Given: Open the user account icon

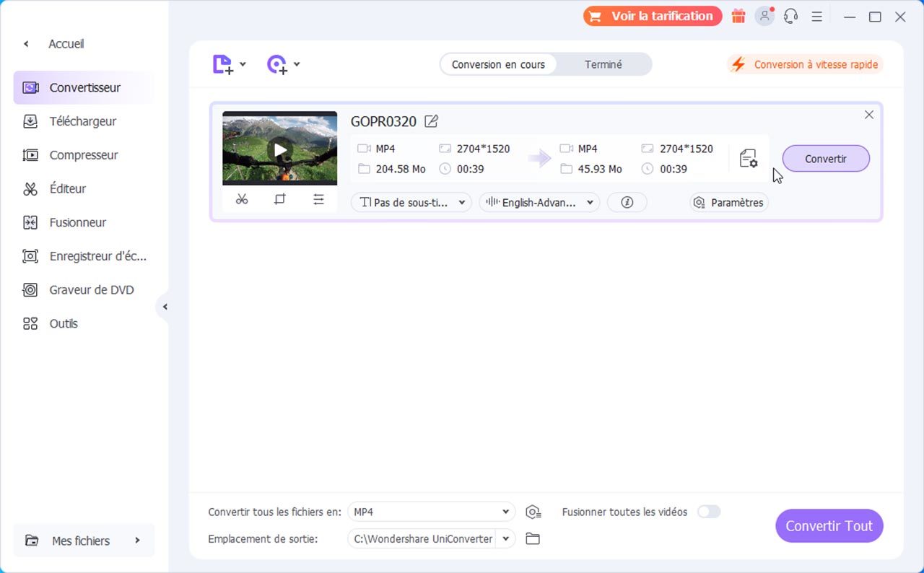Looking at the screenshot, I should 764,16.
